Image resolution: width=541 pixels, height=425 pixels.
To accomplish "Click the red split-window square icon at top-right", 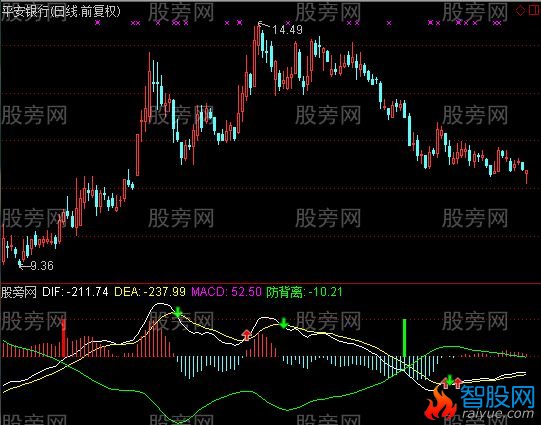I will (533, 10).
